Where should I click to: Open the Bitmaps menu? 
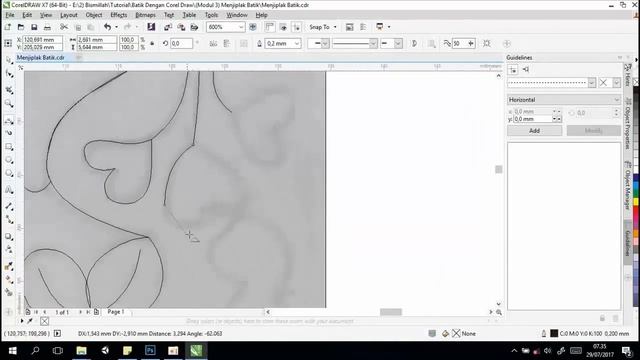[x=145, y=15]
